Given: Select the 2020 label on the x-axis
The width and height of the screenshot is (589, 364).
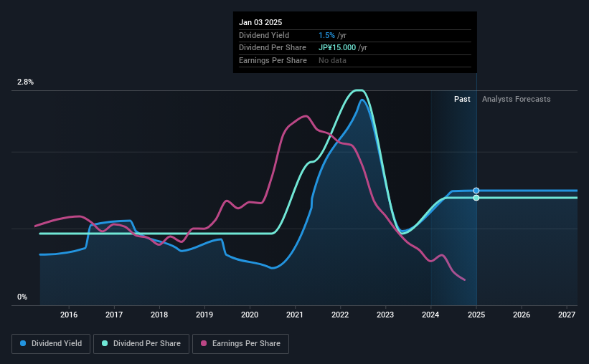Looking at the screenshot, I should (250, 315).
